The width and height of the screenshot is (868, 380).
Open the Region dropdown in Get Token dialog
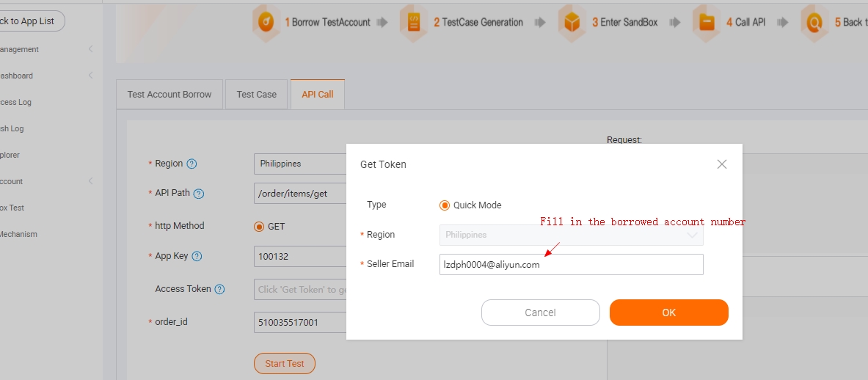571,235
